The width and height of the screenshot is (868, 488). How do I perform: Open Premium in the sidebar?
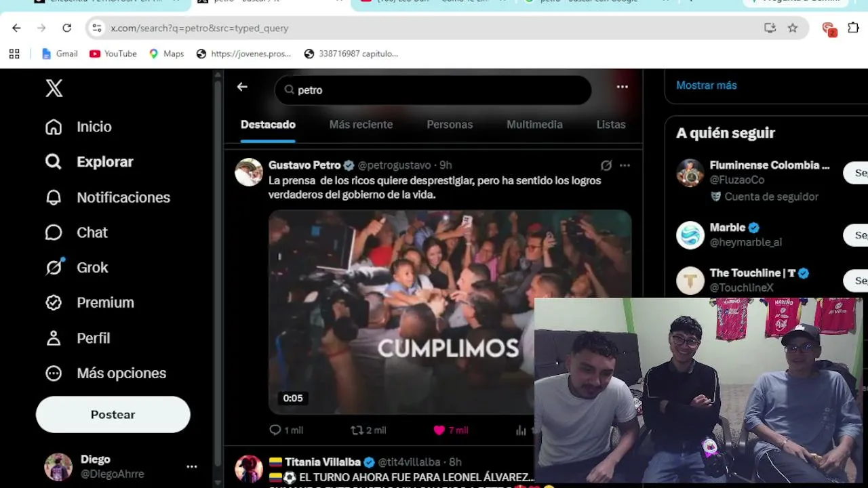click(90, 303)
